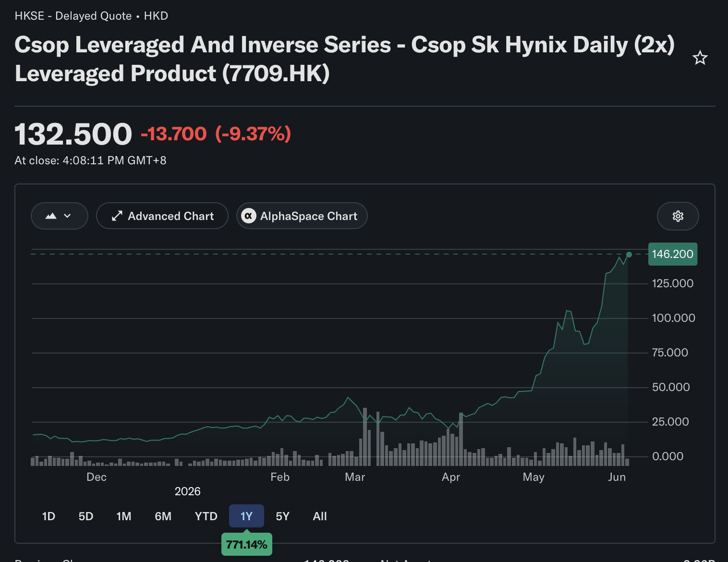Screen dimensions: 728x562
Task: Click the alpha logo icon on AlphaSpace Chart
Action: click(248, 216)
